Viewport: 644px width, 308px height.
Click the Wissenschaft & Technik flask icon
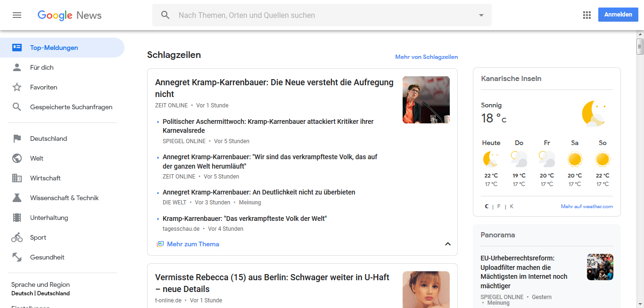coord(17,198)
